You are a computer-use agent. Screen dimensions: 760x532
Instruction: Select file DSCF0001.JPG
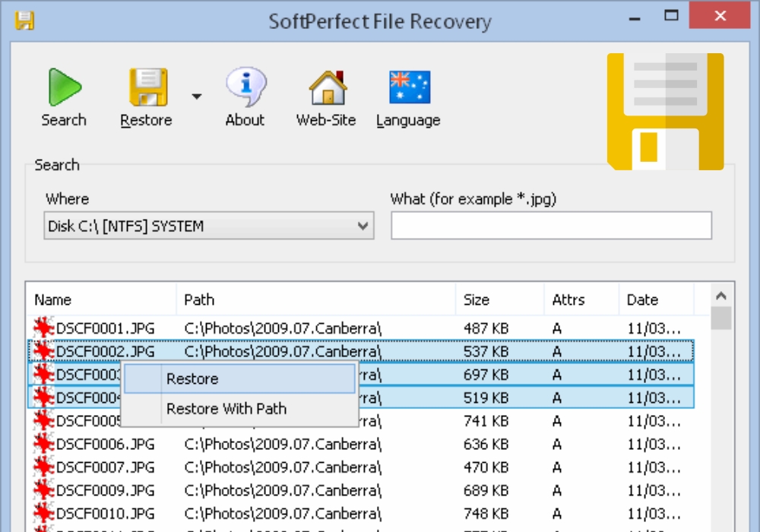point(105,328)
